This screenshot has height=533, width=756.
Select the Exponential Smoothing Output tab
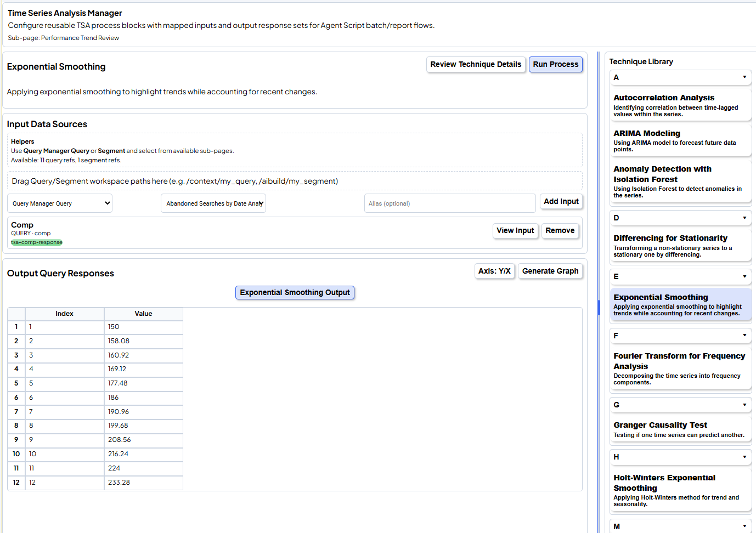(x=295, y=293)
